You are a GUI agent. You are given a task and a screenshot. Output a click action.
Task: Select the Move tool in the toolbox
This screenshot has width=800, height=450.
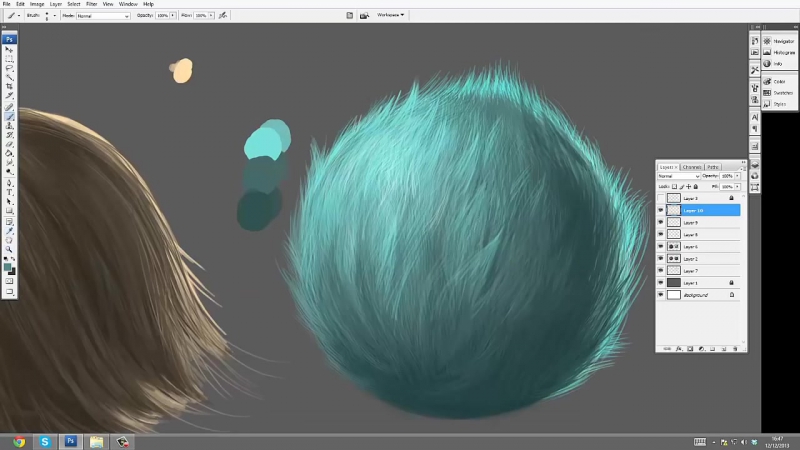[x=9, y=48]
